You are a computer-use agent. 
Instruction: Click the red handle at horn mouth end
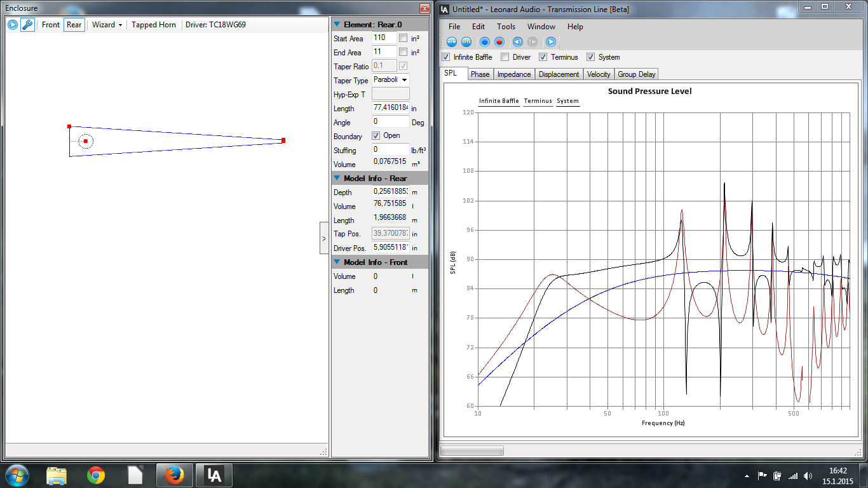(x=283, y=140)
